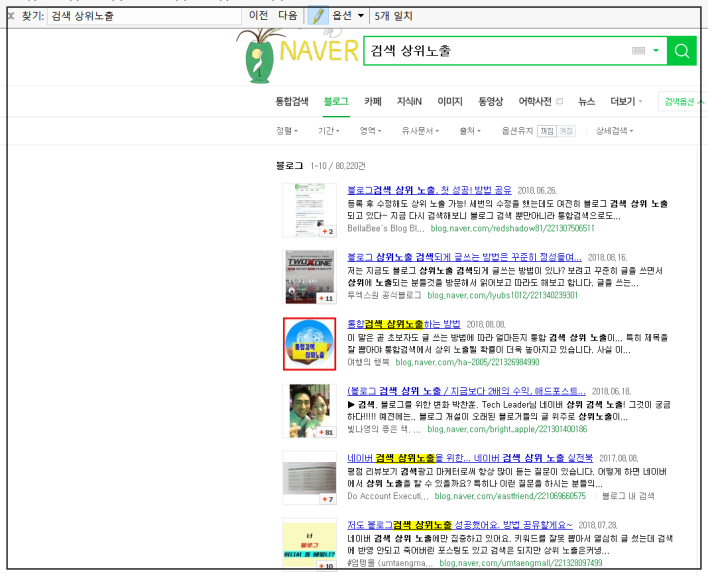Close the find bar with the X icon

point(11,16)
